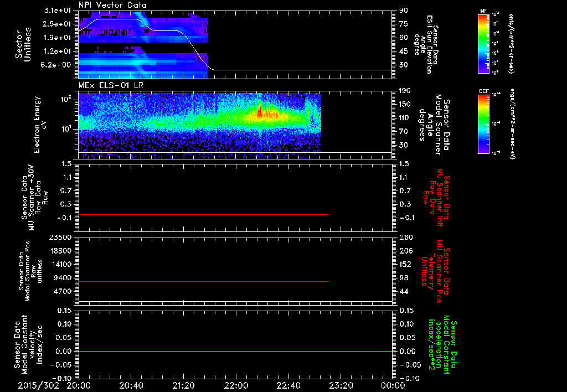Select the "Electron Energy eV" axis title

pos(40,125)
